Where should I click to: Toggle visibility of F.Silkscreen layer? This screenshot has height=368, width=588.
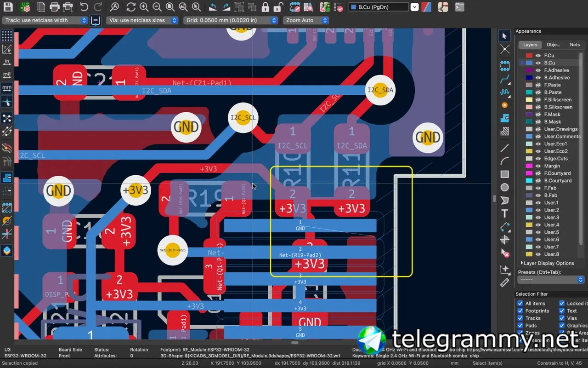click(538, 100)
